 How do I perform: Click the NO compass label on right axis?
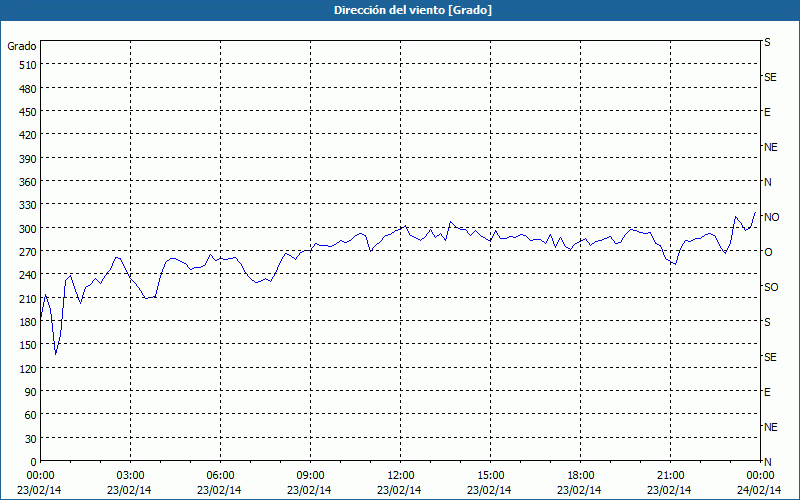pos(771,217)
